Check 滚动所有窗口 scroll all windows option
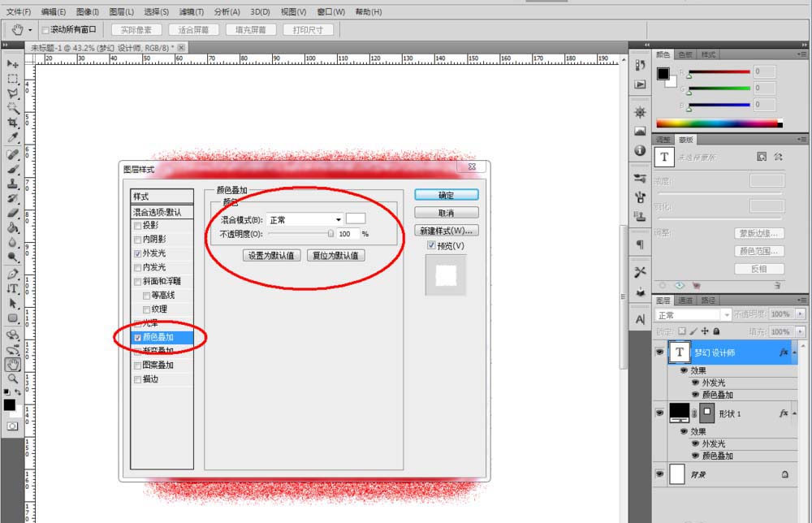Image resolution: width=812 pixels, height=523 pixels. click(45, 30)
